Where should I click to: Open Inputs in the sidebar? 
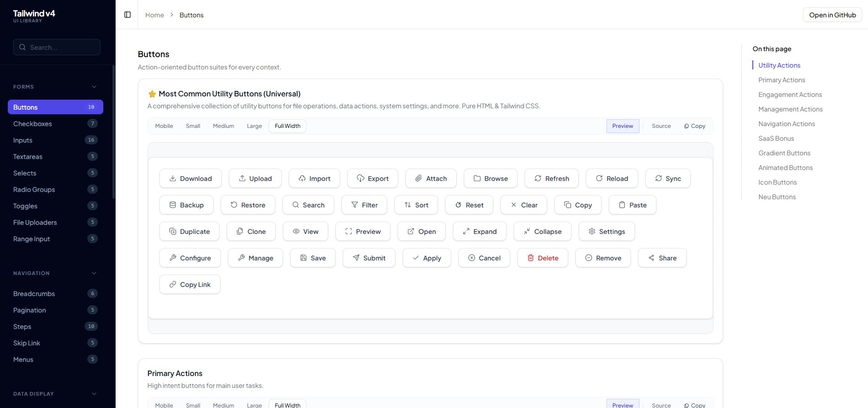(55, 140)
